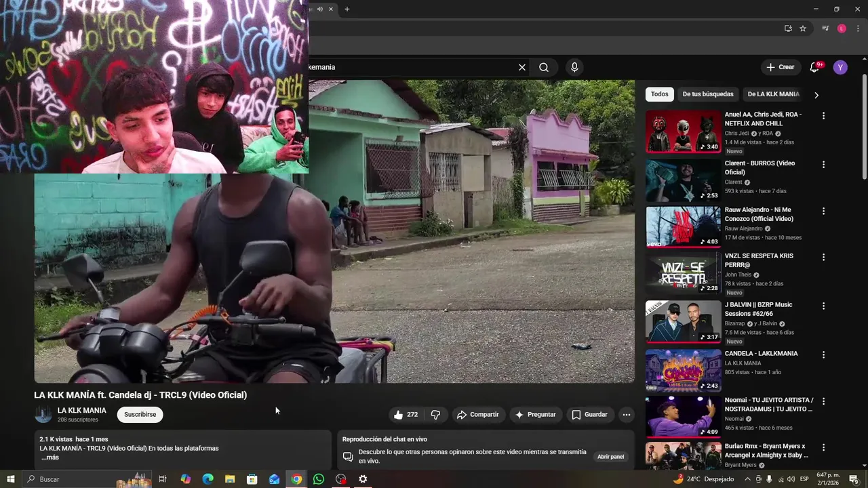Open Windows Start menu
The height and width of the screenshot is (488, 868).
click(x=10, y=479)
